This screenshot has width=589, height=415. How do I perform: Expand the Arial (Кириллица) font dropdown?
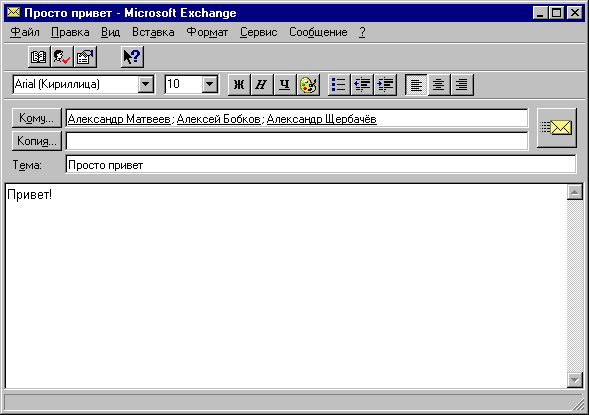tap(146, 85)
